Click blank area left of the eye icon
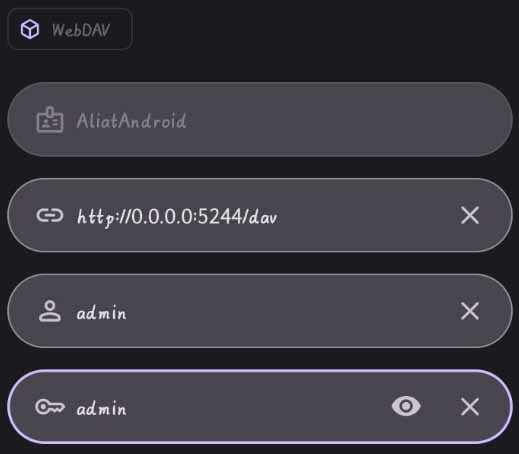 tap(257, 407)
